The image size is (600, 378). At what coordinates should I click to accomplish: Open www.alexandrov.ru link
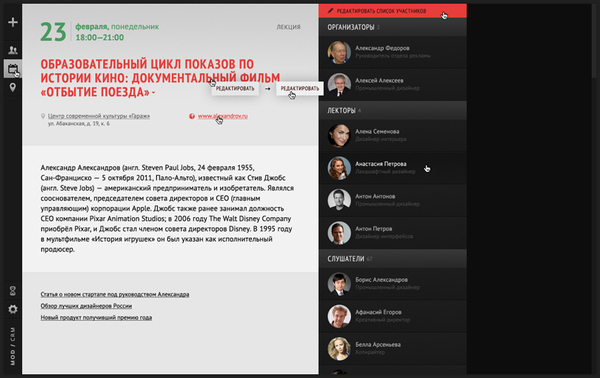pos(223,116)
